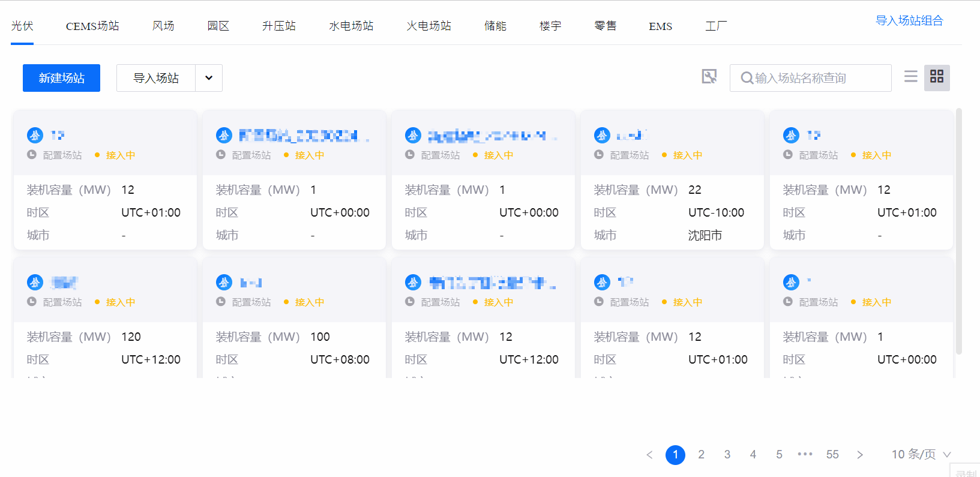Go to previous page arrow

point(649,455)
